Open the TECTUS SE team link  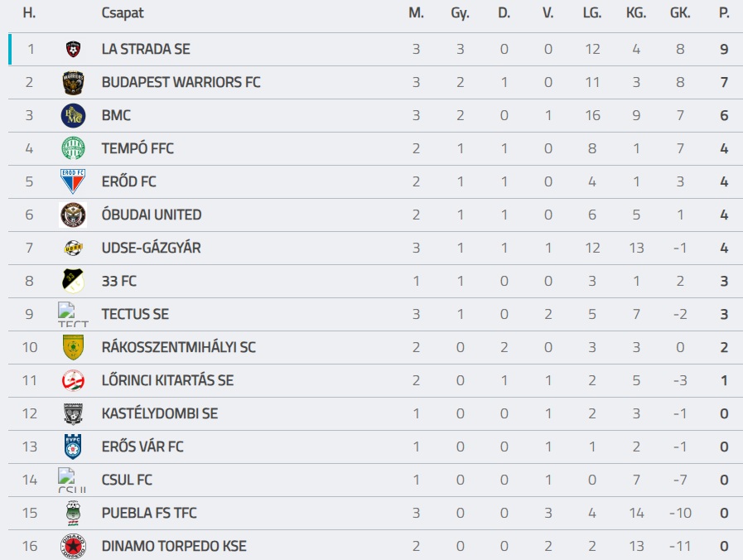[135, 314]
